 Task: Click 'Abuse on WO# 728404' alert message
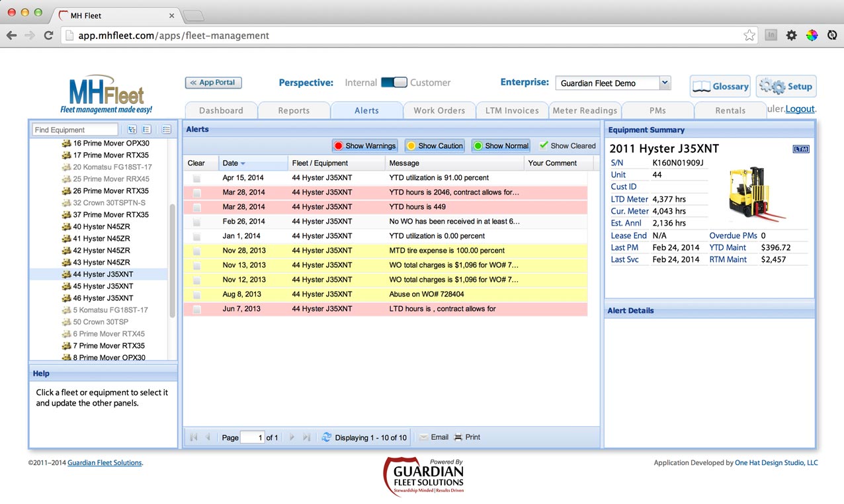(427, 294)
